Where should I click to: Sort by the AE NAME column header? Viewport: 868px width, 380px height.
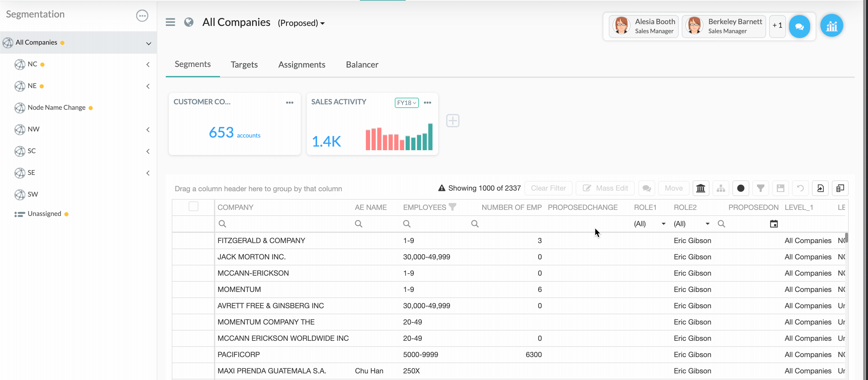[370, 207]
